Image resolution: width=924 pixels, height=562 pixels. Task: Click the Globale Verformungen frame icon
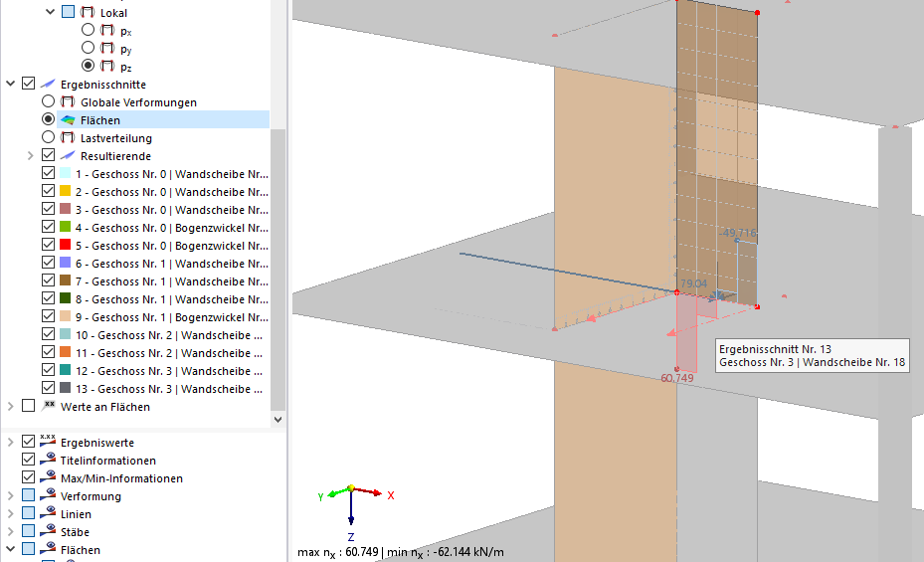point(68,101)
